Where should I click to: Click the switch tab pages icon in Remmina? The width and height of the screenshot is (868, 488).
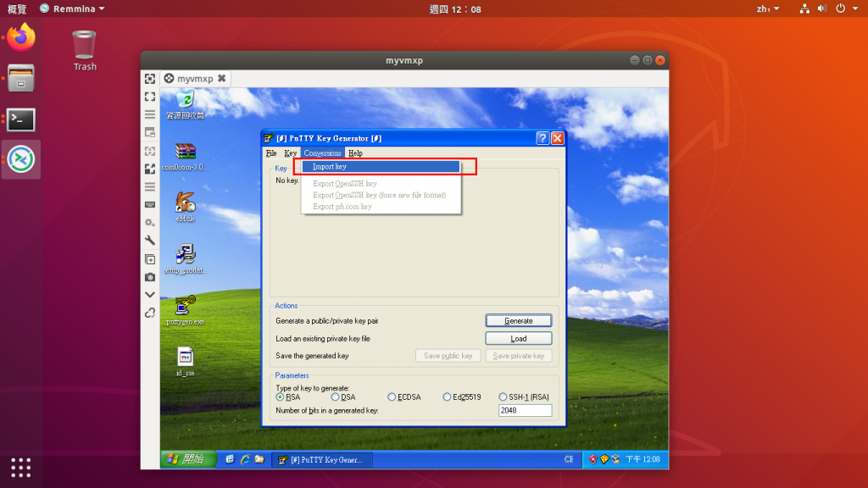(150, 133)
